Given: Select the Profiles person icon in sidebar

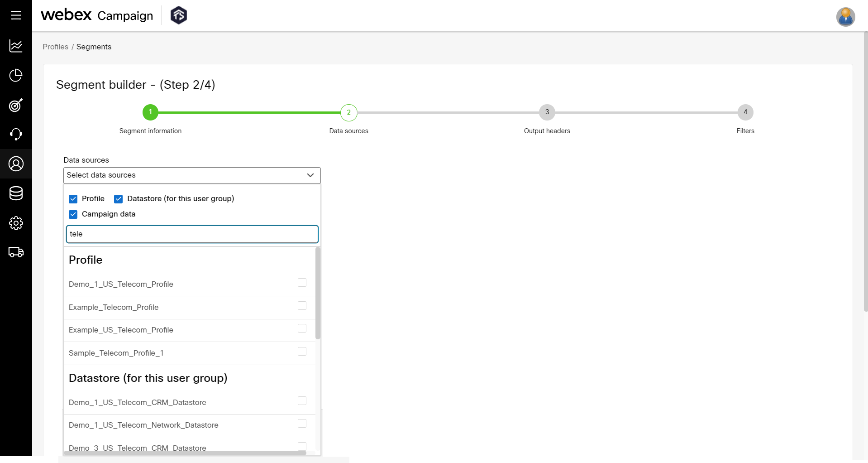Looking at the screenshot, I should [x=16, y=164].
